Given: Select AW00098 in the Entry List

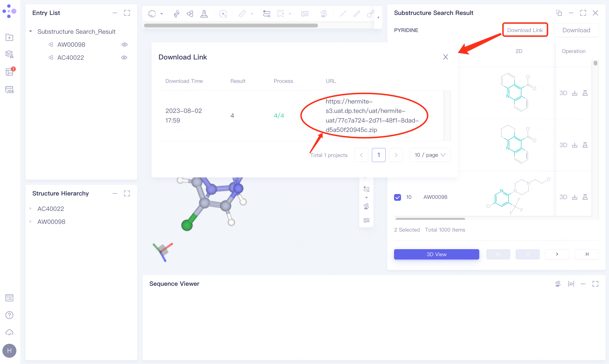Looking at the screenshot, I should point(71,45).
